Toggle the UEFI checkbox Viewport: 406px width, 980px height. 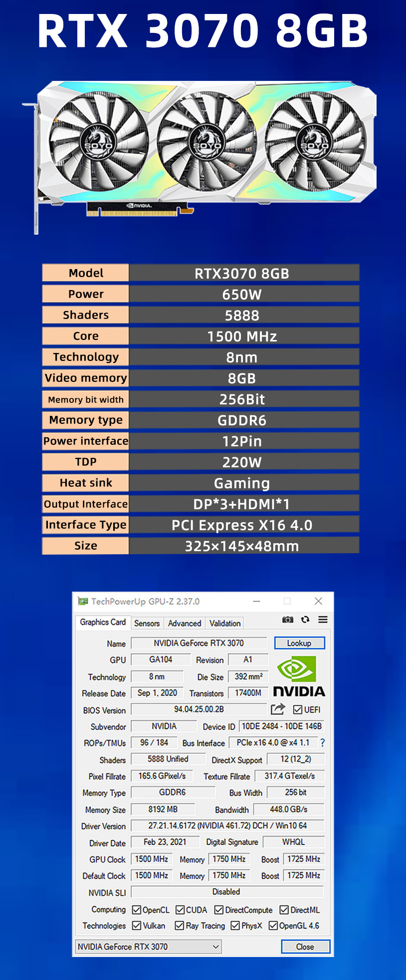click(298, 709)
